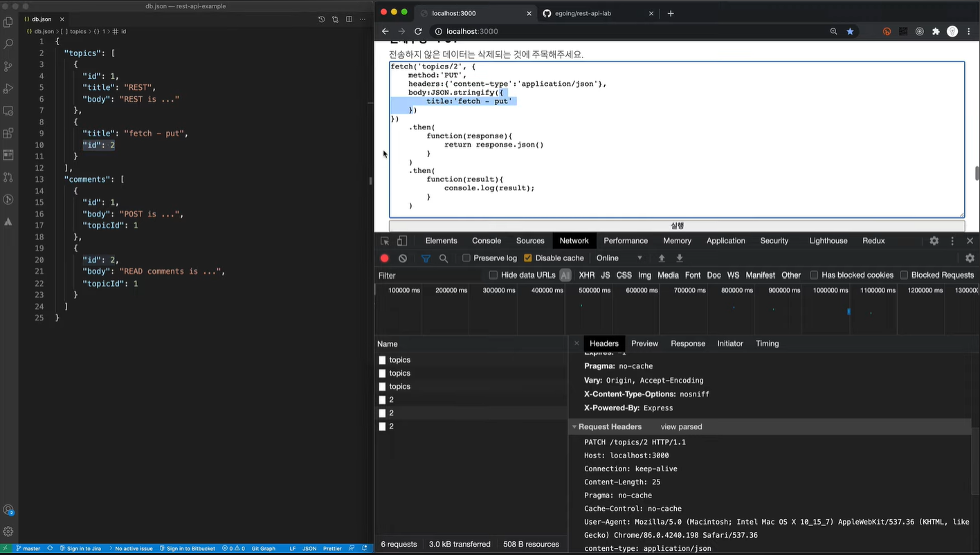Image resolution: width=980 pixels, height=555 pixels.
Task: Open the Chrome extensions puzzle icon
Action: tap(936, 31)
